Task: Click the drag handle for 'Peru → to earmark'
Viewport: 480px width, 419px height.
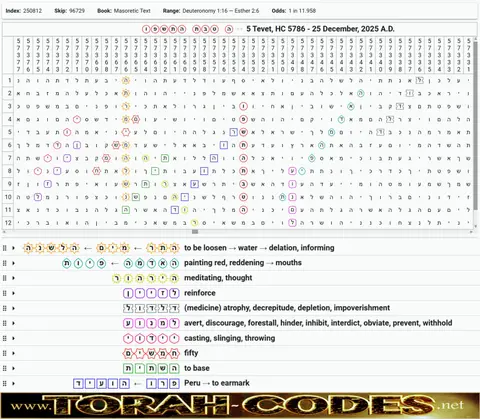Action: (x=5, y=383)
